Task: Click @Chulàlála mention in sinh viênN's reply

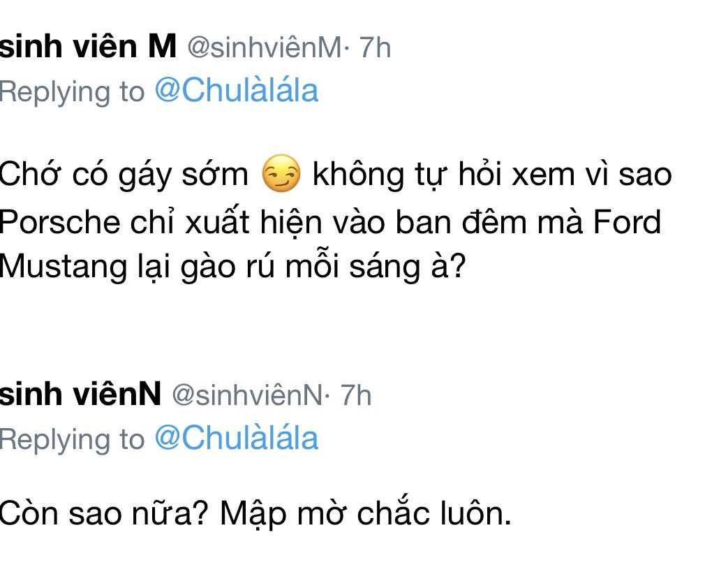Action: pos(236,438)
